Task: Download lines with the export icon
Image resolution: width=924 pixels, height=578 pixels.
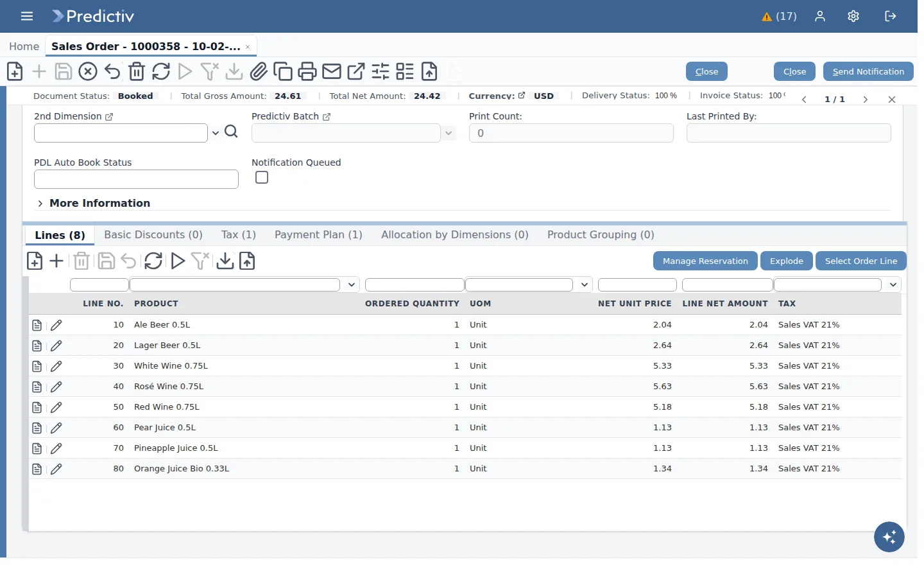Action: pos(225,261)
